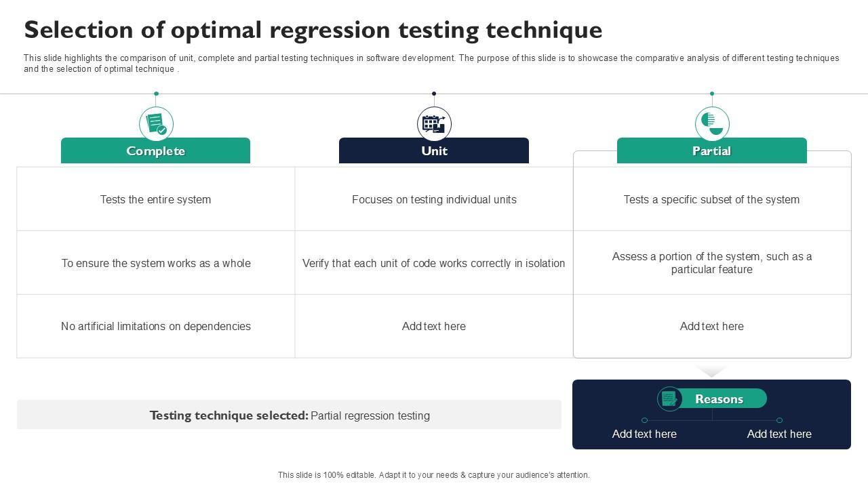This screenshot has width=868, height=488.
Task: Click 'Verify that each unit of code' cell
Action: pyautogui.click(x=434, y=263)
